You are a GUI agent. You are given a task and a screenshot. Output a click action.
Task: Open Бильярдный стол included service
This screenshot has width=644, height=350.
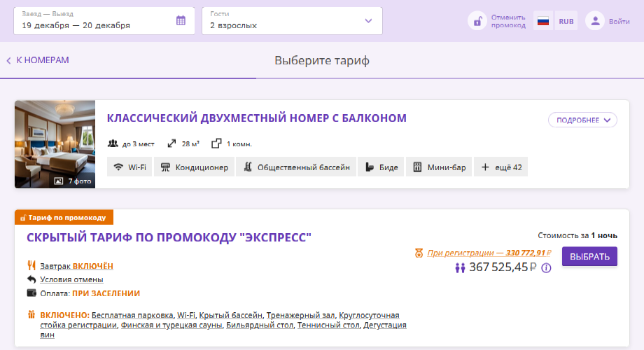pos(260,325)
